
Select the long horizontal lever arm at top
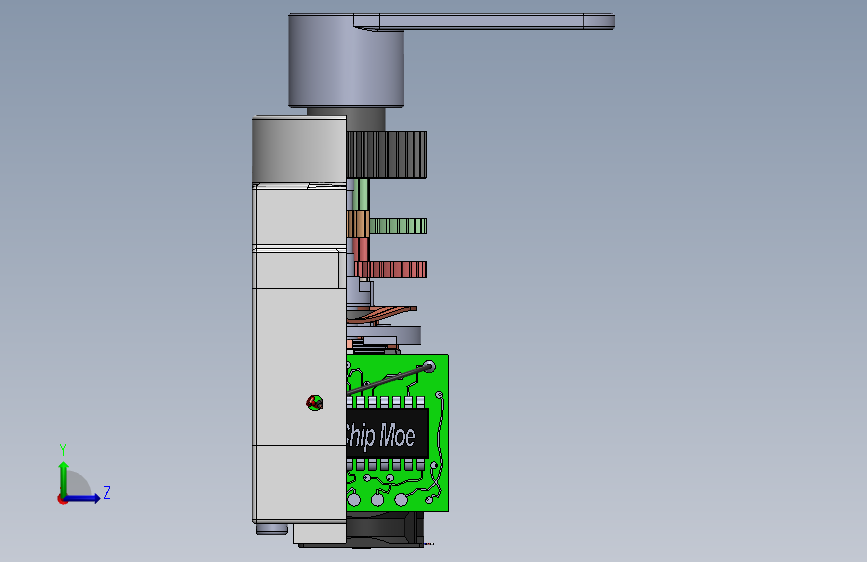click(x=484, y=22)
